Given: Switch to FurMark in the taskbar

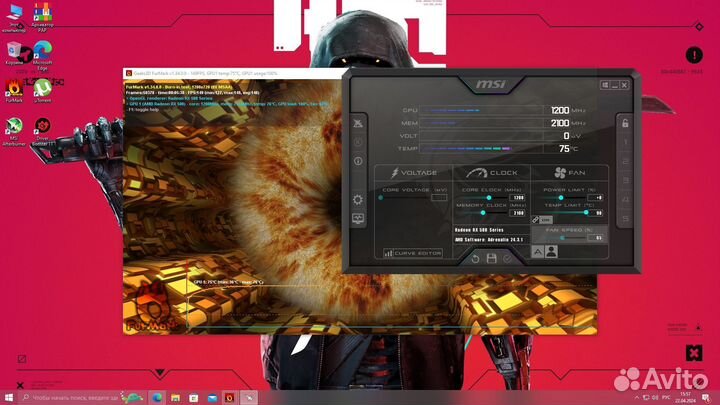Looking at the screenshot, I should [230, 398].
